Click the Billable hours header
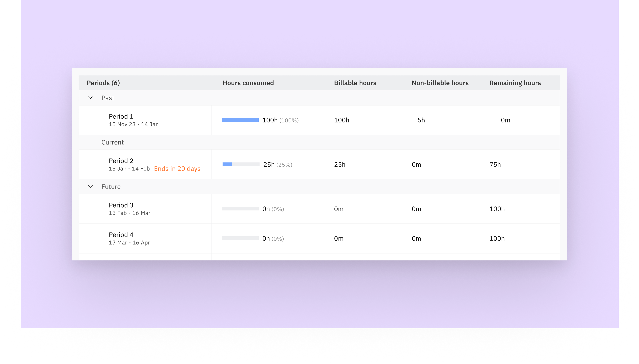 click(x=355, y=83)
